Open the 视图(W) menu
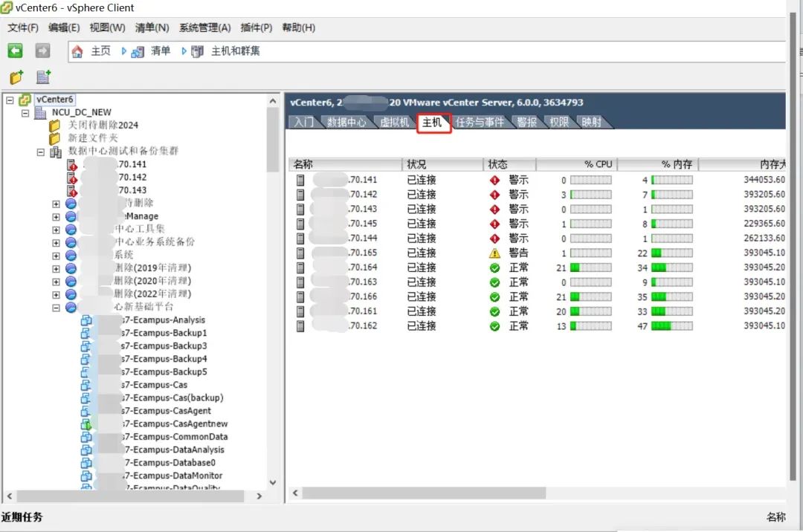 tap(107, 27)
